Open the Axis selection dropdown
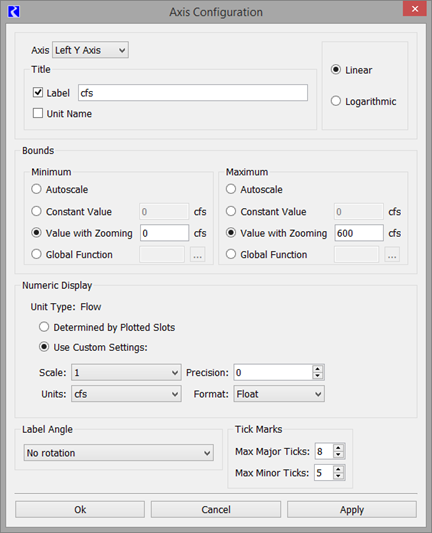This screenshot has height=533, width=432. (x=90, y=50)
